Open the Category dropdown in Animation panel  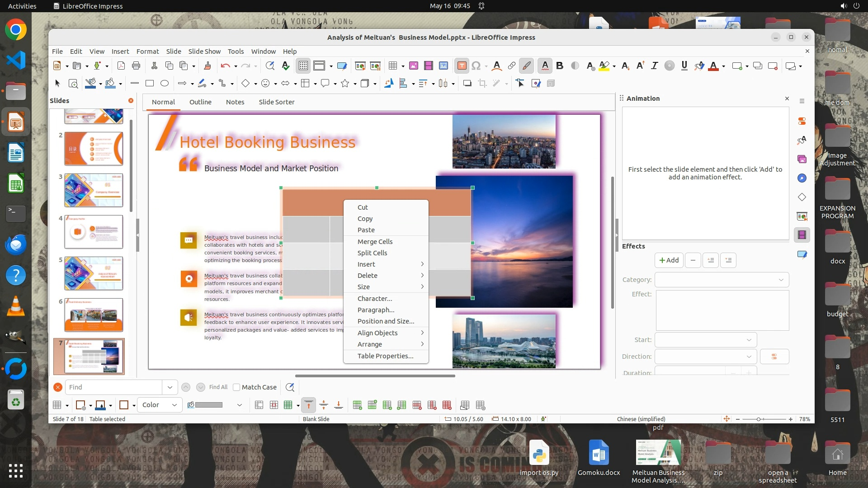(x=722, y=280)
